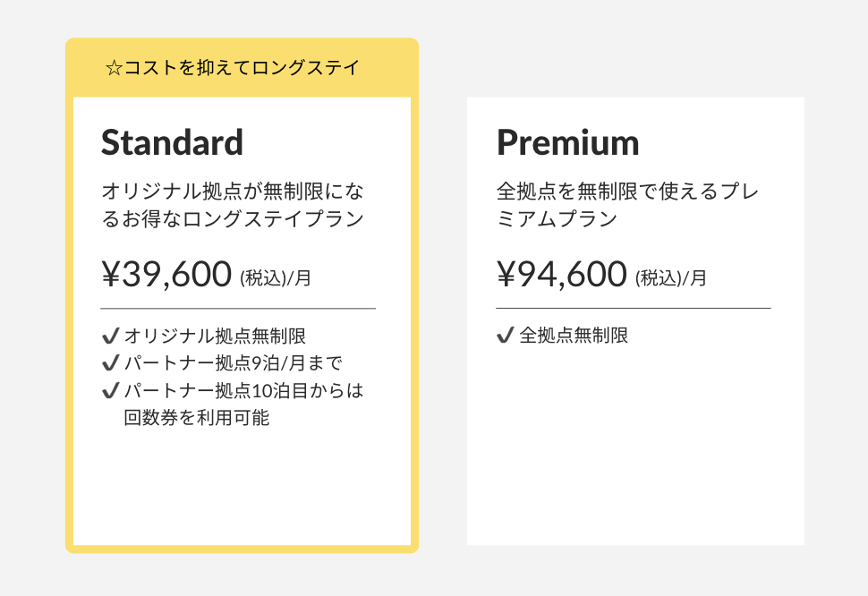The height and width of the screenshot is (596, 868).
Task: Select the Premium plan heading
Action: (567, 142)
